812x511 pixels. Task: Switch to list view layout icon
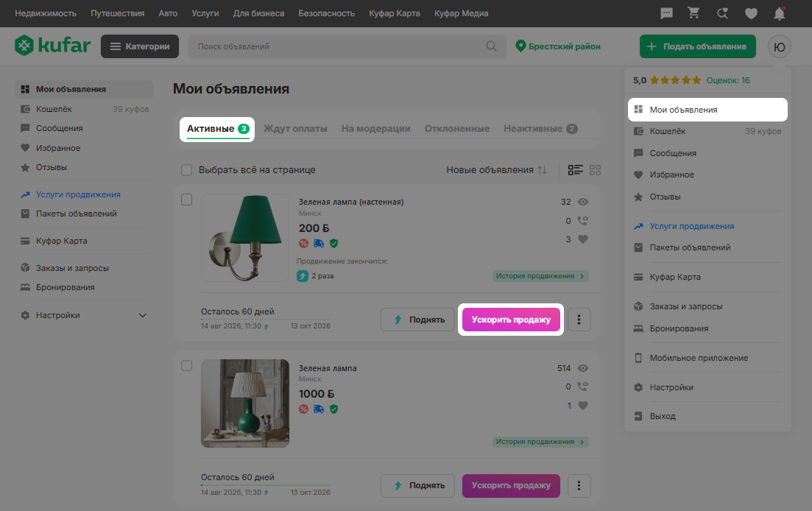point(576,170)
